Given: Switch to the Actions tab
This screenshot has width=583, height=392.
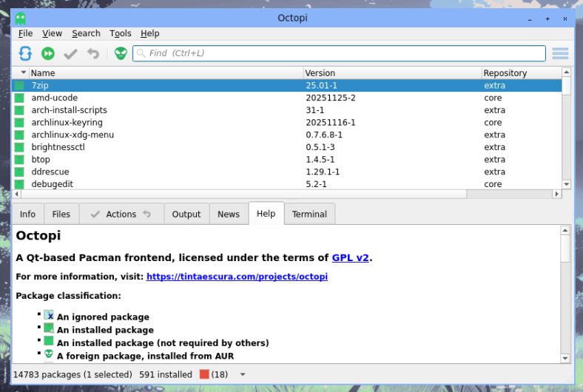Looking at the screenshot, I should pos(121,214).
